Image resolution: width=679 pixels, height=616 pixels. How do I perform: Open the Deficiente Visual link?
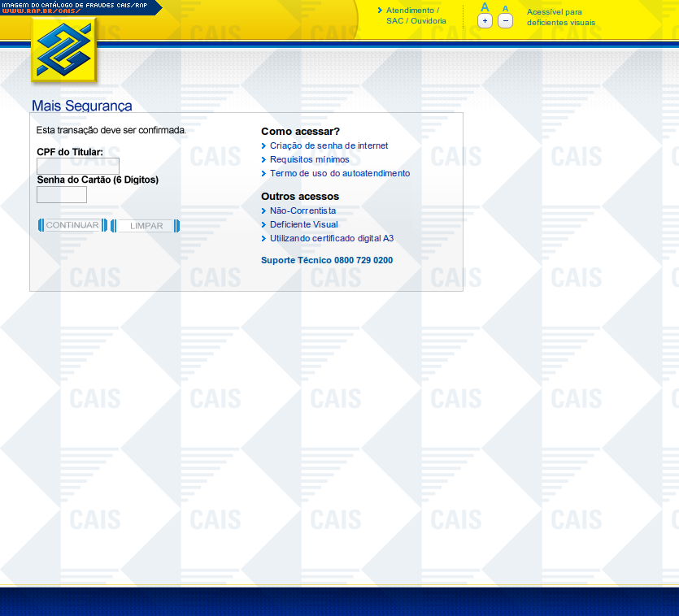(303, 224)
